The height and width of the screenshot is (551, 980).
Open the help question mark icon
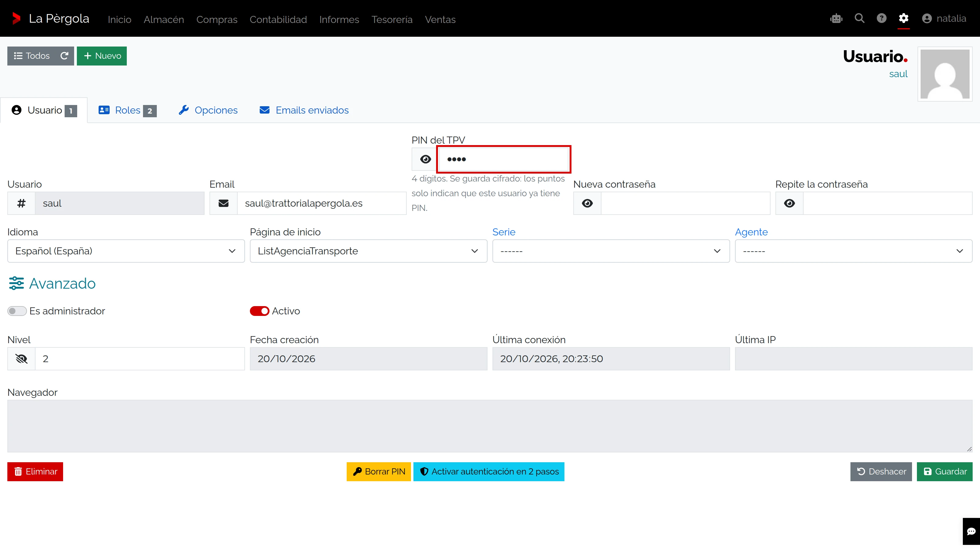pos(881,18)
